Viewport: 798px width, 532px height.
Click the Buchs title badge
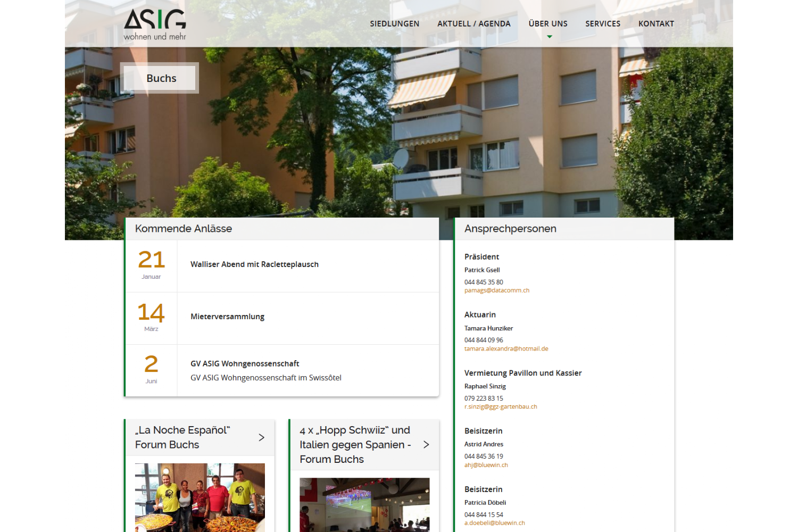coord(161,78)
